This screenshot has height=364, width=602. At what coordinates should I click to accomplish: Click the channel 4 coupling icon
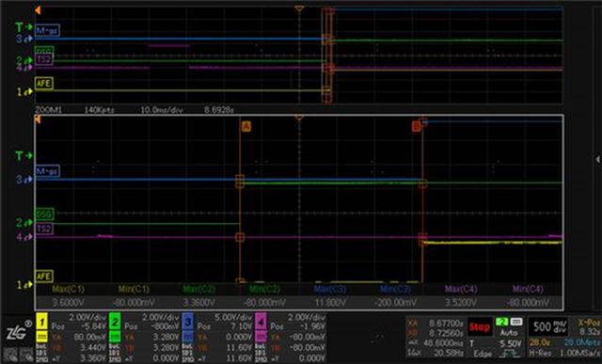(261, 337)
